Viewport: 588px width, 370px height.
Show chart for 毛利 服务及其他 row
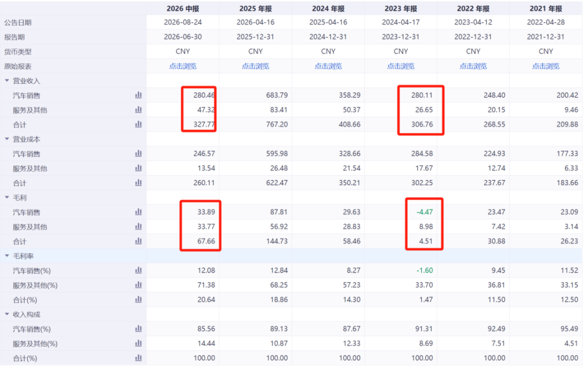[x=138, y=227]
